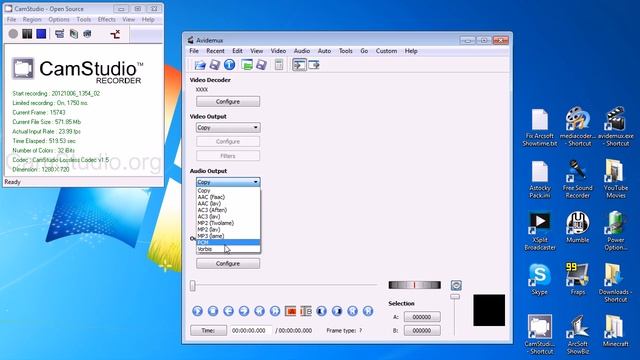Open Avidemux Recent menu
Viewport: 640px width, 360px height.
click(215, 51)
